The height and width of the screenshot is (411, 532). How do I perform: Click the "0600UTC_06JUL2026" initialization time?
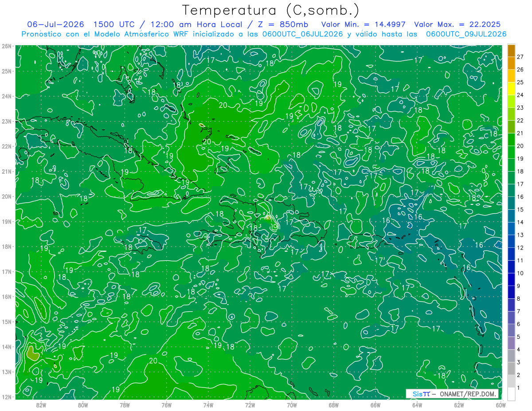pyautogui.click(x=303, y=34)
